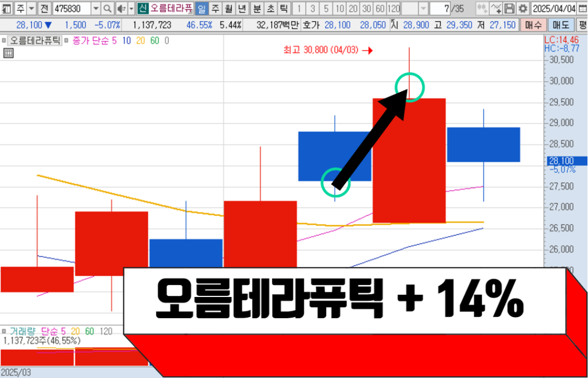588x378 pixels.
Task: Select the 120 interval button
Action: pyautogui.click(x=393, y=8)
